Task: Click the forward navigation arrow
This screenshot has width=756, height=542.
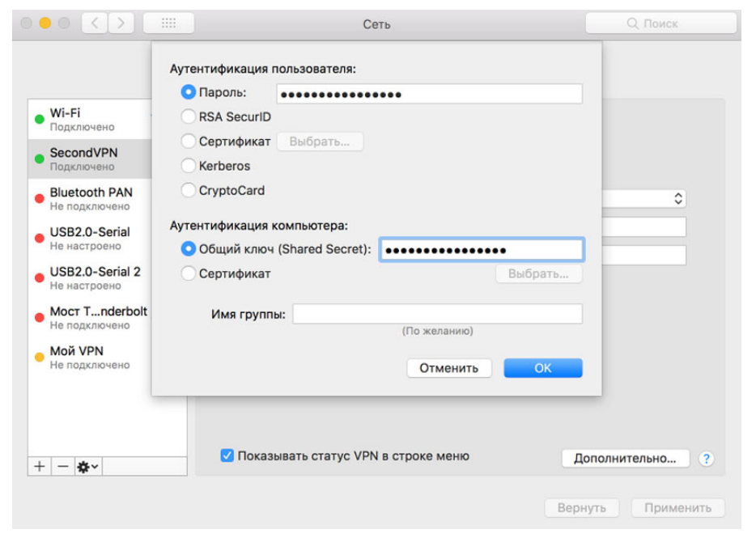Action: tap(121, 23)
